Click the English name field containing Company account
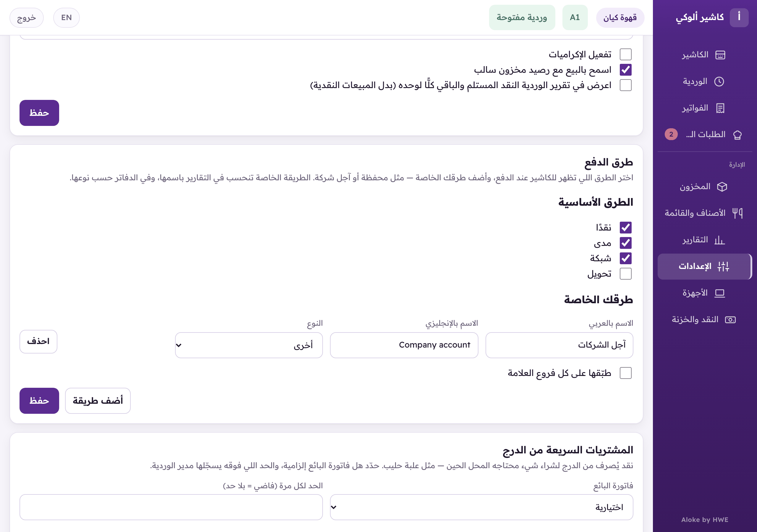 pos(404,345)
